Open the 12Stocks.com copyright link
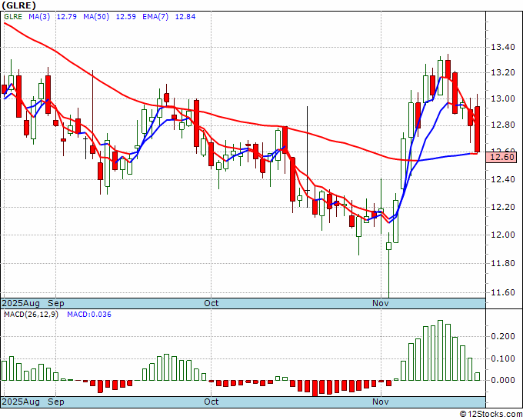The height and width of the screenshot is (420, 523). (491, 414)
